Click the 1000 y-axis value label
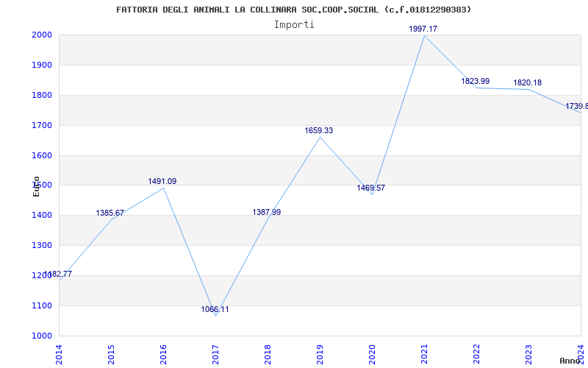This screenshot has width=588, height=368. pos(42,336)
